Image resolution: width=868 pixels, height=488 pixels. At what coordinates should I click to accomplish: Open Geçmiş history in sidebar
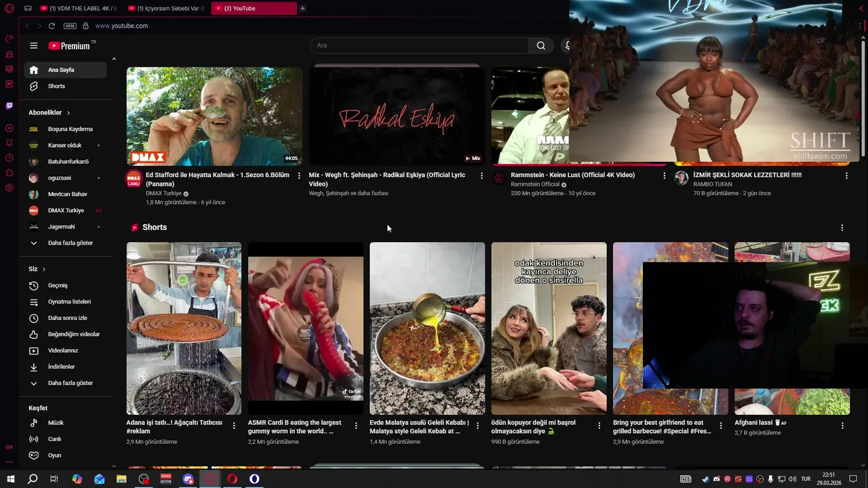pyautogui.click(x=65, y=285)
